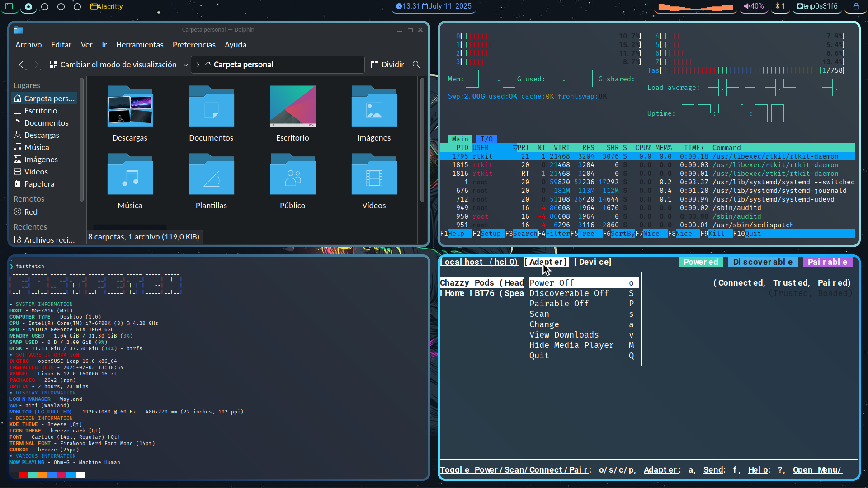Open Papelera trash in sidebar
868x488 pixels.
(44, 184)
